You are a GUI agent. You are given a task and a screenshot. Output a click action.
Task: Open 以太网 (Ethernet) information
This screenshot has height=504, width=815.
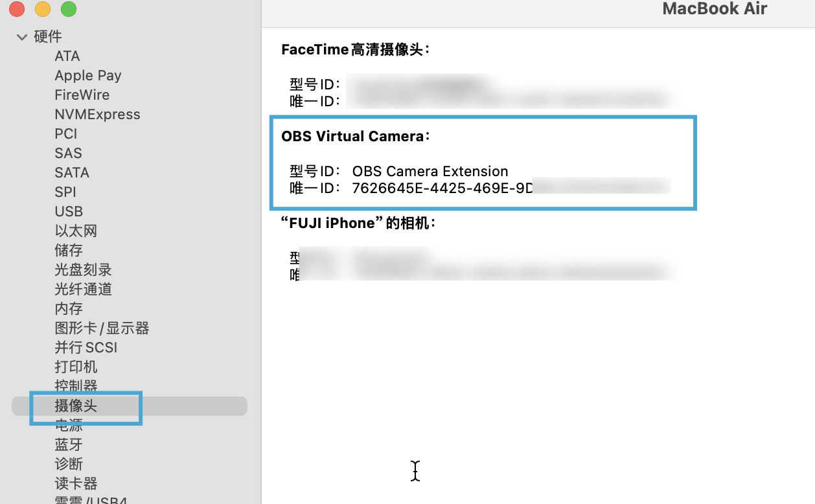pos(76,231)
